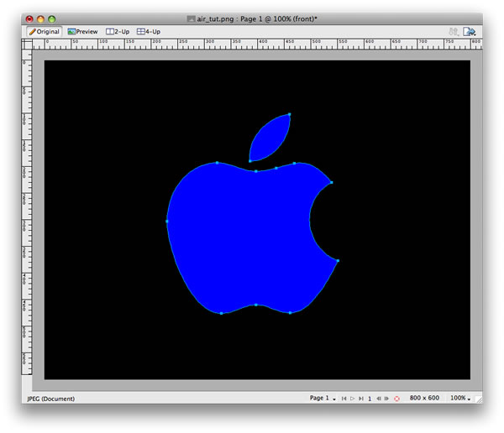
Task: Click the horizontal ruler at 400 mark
Action: 263,44
